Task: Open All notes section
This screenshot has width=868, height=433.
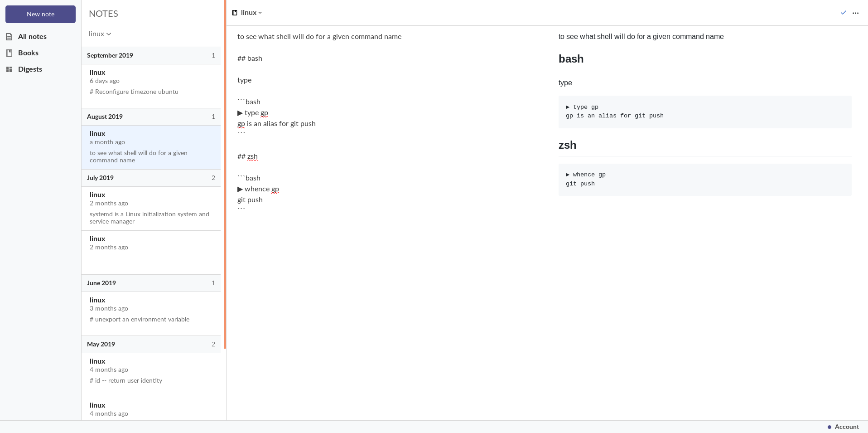Action: (x=32, y=37)
